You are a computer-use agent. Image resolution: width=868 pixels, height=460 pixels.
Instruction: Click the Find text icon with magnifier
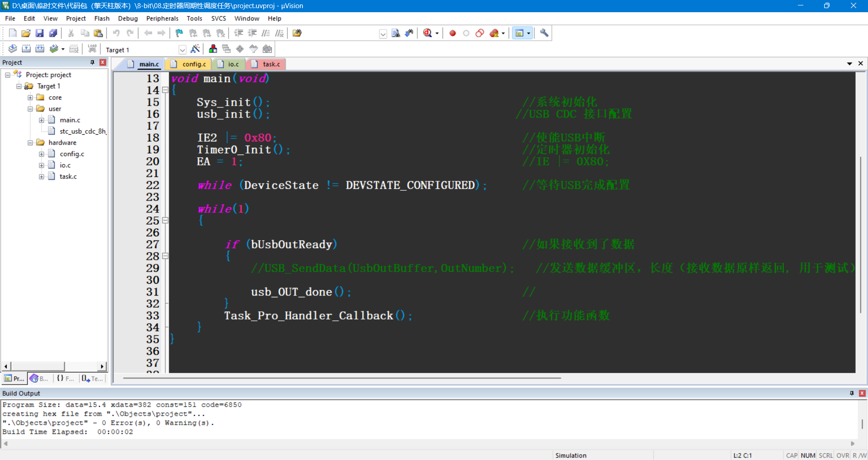click(x=396, y=33)
